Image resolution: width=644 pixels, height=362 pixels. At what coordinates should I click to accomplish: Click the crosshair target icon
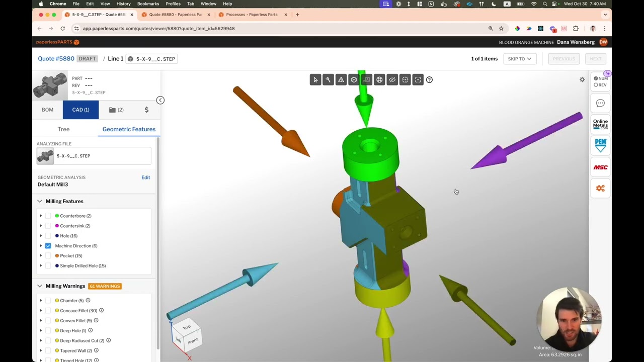click(x=405, y=80)
